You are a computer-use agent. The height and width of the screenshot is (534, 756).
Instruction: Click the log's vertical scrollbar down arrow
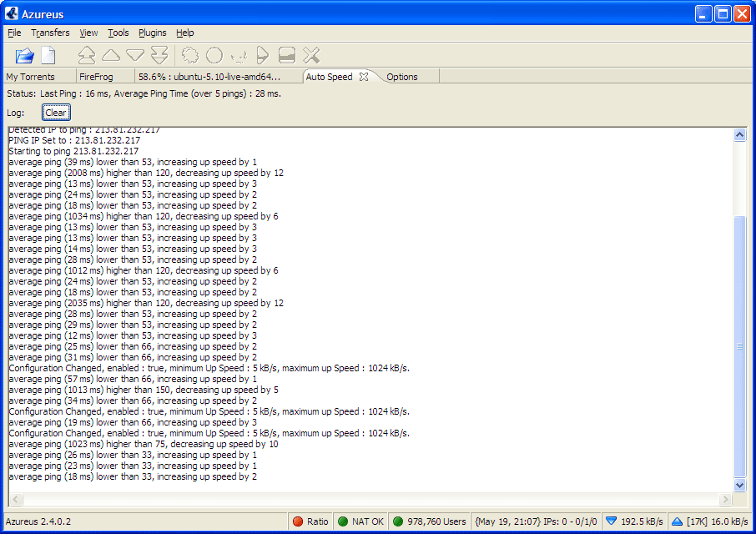pyautogui.click(x=740, y=485)
